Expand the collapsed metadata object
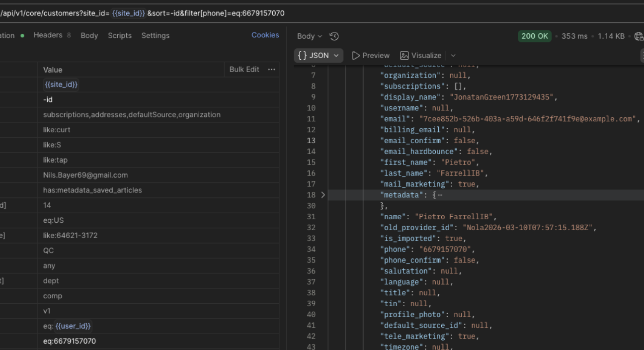 323,195
